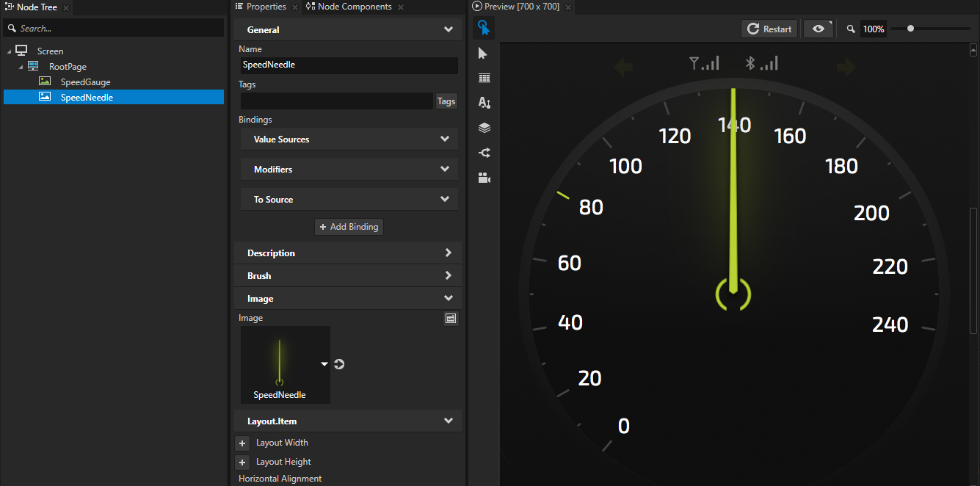This screenshot has width=980, height=486.
Task: Open the SpeedNeedle image dropdown arrow
Action: 324,364
